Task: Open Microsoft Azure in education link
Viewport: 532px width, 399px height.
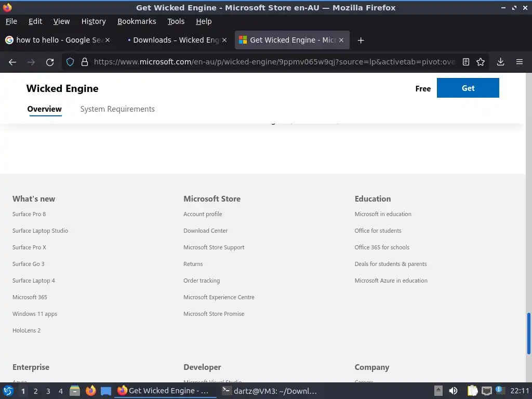Action: pyautogui.click(x=391, y=281)
